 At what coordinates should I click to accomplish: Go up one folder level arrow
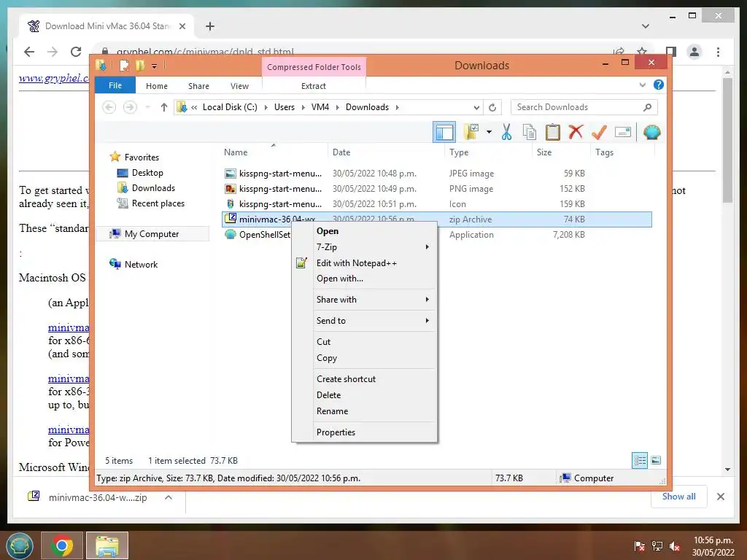click(164, 107)
